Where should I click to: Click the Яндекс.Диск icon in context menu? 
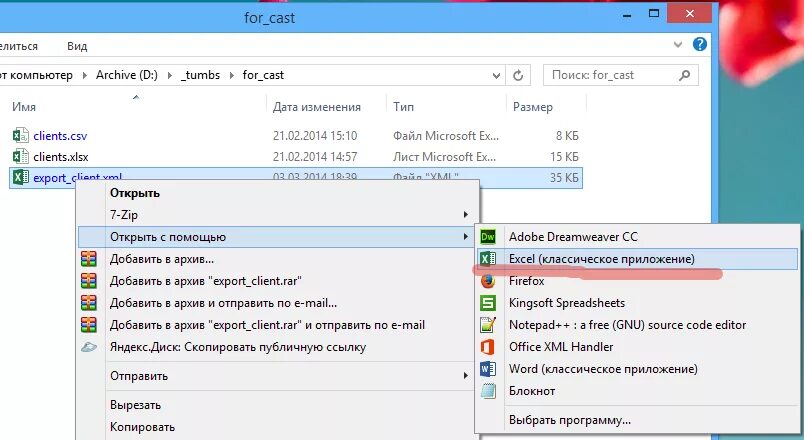[89, 347]
